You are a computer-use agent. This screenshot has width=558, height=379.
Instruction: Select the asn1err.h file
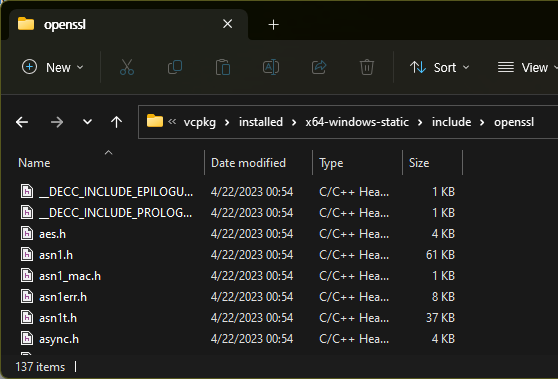pos(63,297)
